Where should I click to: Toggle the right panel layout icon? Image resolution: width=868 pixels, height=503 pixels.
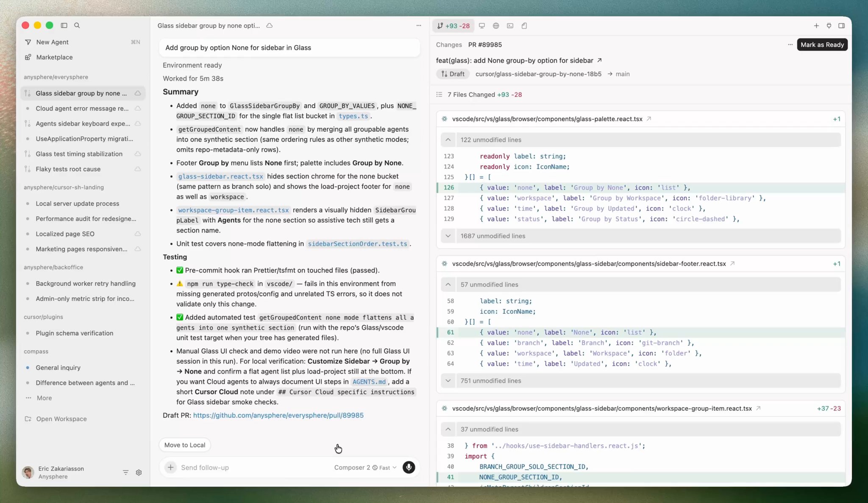tap(841, 26)
